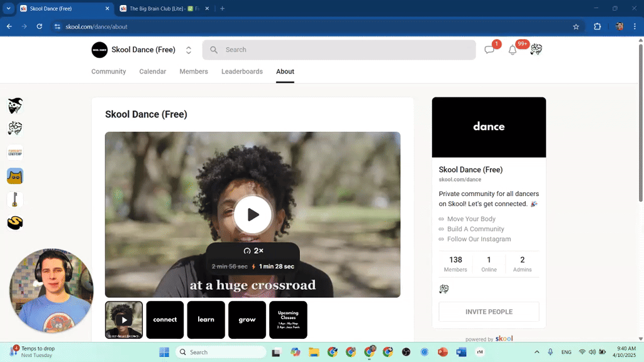Image resolution: width=644 pixels, height=362 pixels.
Task: Open Word from the taskbar
Action: 461,352
